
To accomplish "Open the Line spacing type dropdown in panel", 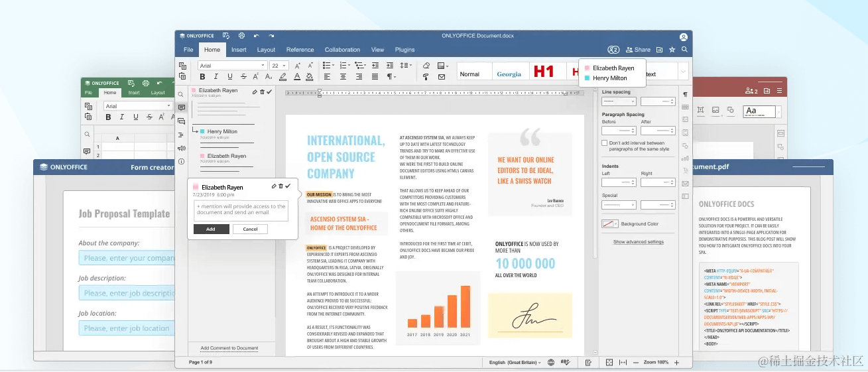I will pyautogui.click(x=619, y=101).
